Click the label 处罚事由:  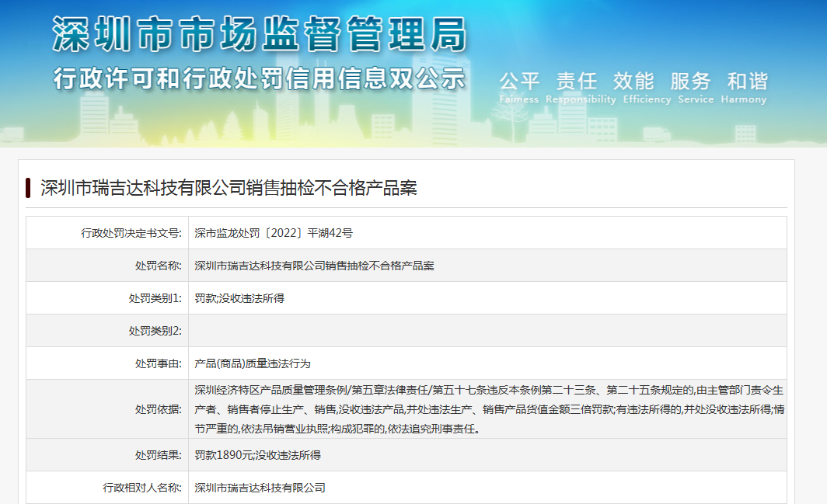click(x=159, y=363)
